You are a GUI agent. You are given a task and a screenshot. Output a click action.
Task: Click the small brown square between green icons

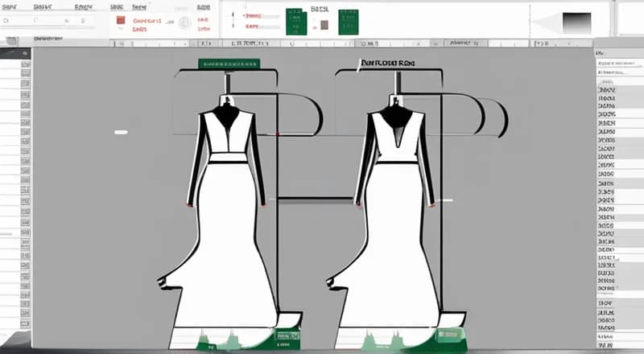click(324, 25)
